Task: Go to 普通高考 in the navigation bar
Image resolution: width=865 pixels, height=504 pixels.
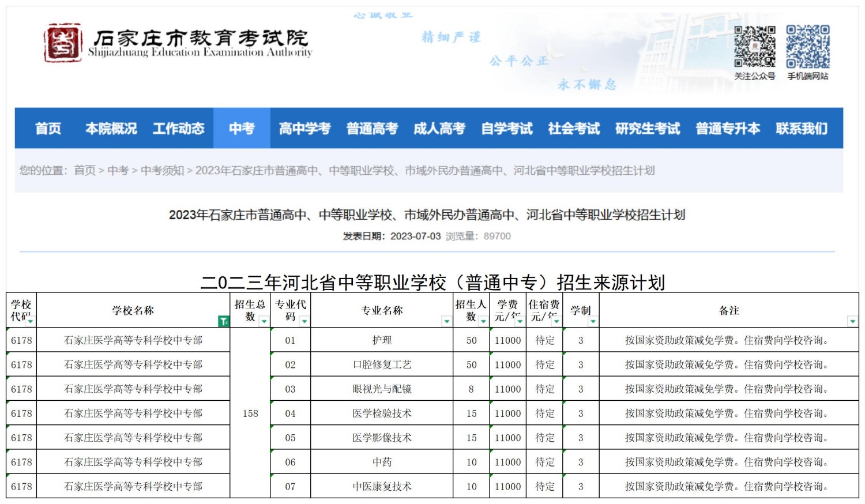Action: click(x=372, y=128)
